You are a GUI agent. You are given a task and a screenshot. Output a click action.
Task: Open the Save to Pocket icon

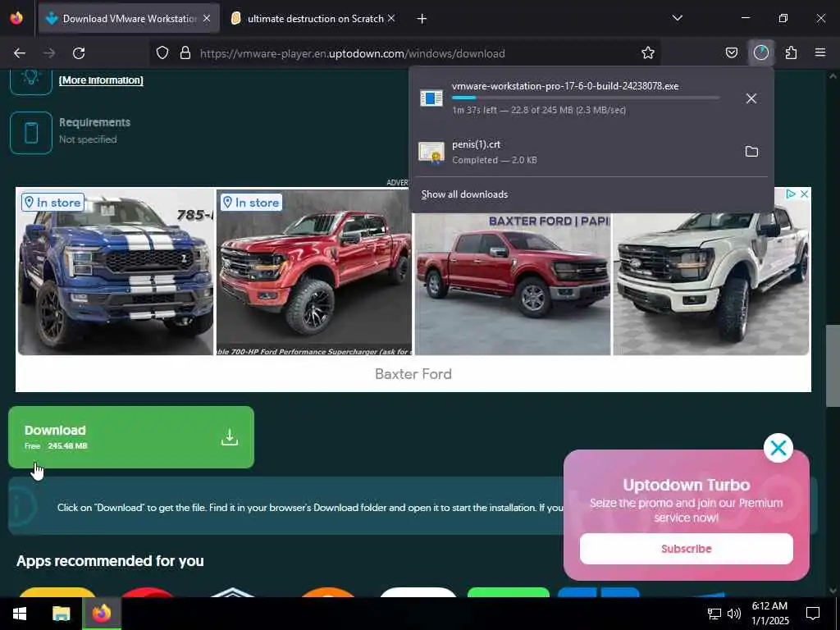coord(732,53)
